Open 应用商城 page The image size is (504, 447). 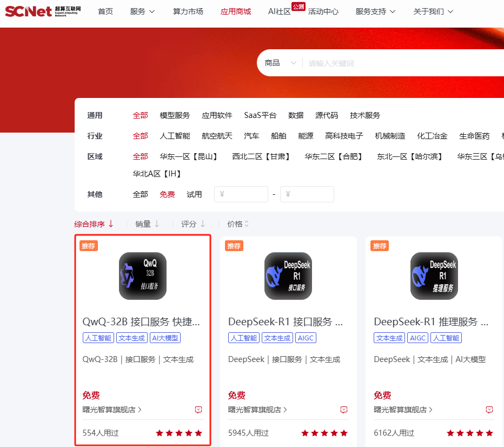(x=236, y=11)
